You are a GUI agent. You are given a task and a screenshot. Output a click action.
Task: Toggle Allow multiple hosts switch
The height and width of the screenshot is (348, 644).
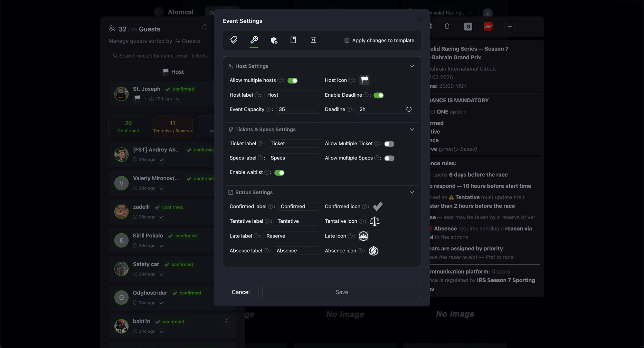[x=292, y=81]
